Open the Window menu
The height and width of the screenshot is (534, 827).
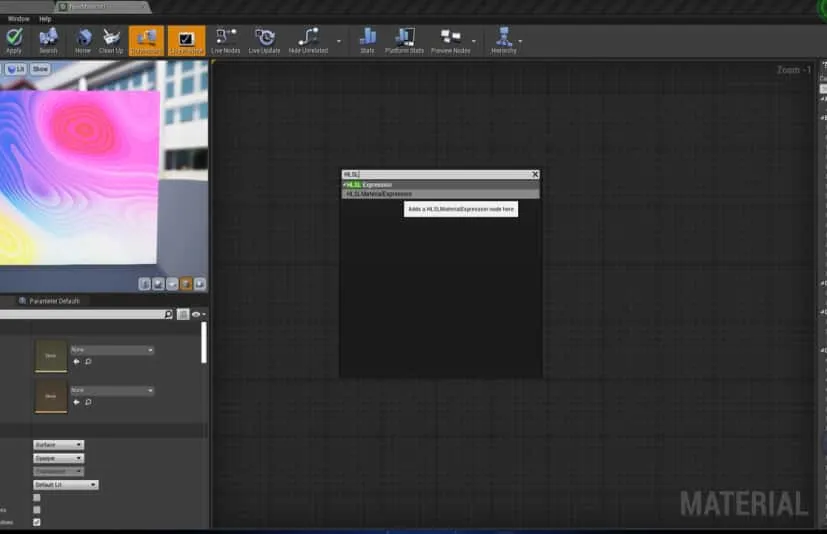tap(18, 19)
